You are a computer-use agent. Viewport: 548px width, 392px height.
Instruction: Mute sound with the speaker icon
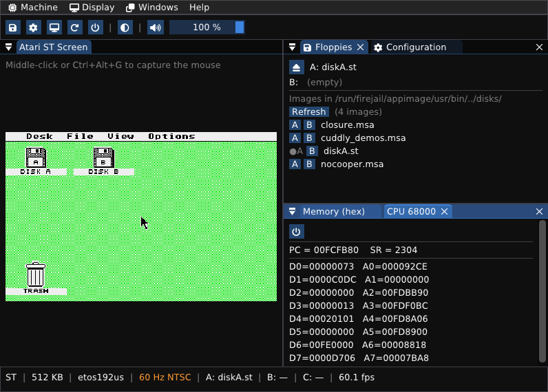[156, 28]
